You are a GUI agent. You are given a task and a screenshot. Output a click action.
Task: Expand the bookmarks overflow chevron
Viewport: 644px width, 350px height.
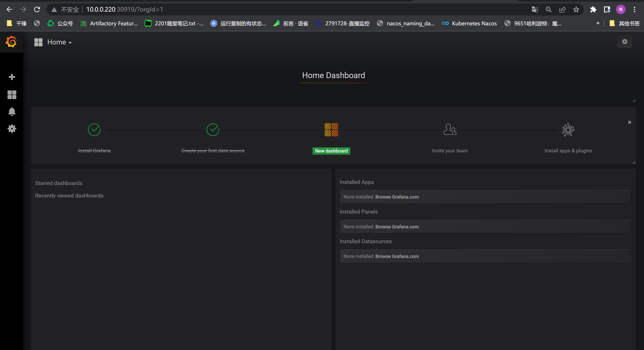coord(598,23)
